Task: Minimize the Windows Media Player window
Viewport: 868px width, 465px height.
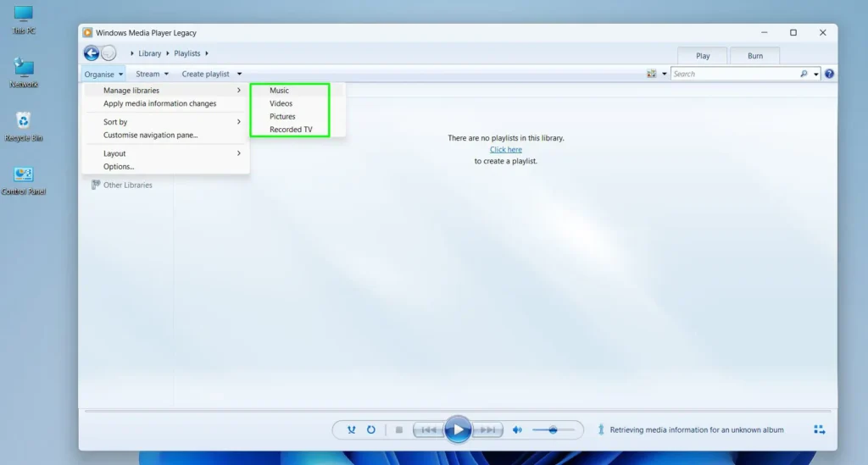Action: (x=764, y=33)
